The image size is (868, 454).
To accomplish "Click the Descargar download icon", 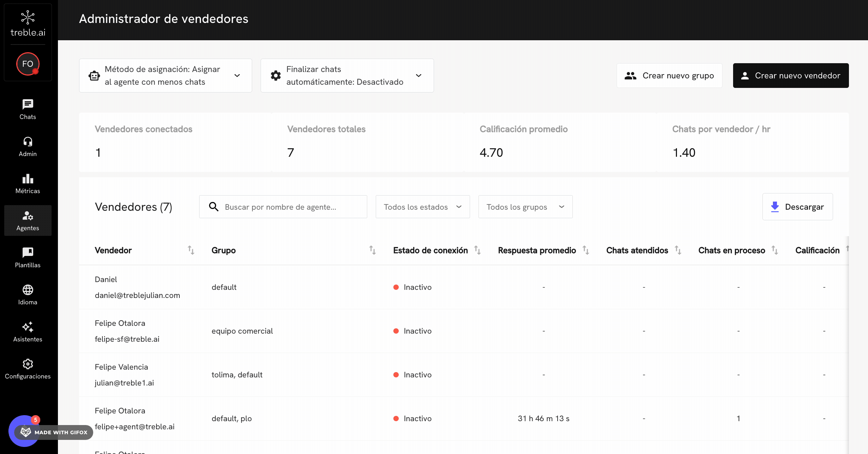I will 775,207.
